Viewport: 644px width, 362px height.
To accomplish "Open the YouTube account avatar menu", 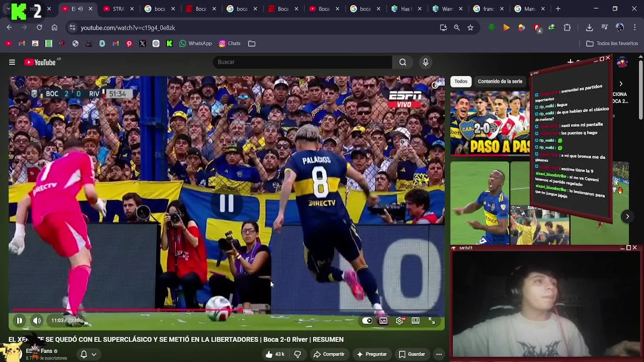I will click(x=622, y=62).
